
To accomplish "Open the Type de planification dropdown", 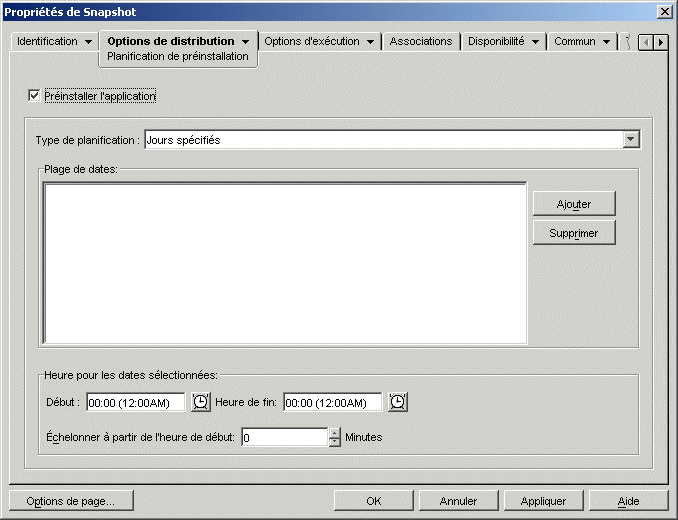I will (631, 140).
